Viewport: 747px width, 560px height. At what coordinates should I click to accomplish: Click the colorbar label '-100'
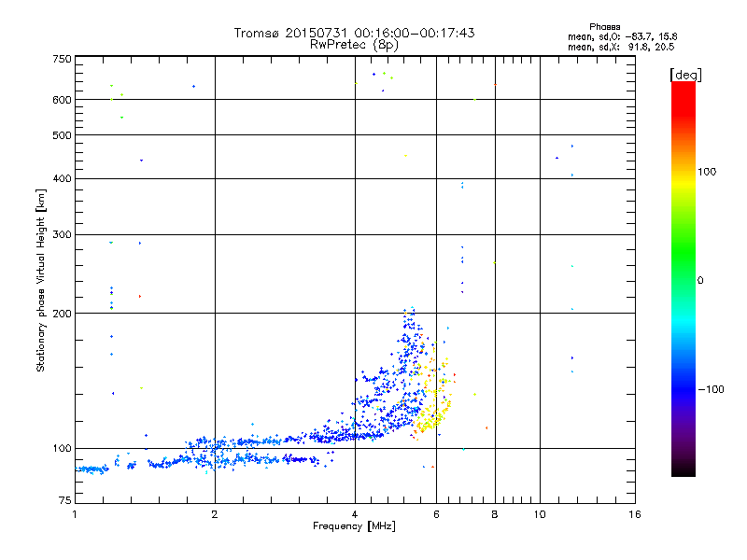tap(711, 389)
